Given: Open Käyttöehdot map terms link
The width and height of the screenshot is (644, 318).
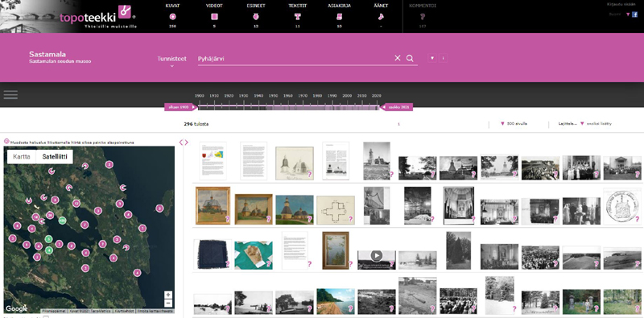Looking at the screenshot, I should pyautogui.click(x=124, y=311).
